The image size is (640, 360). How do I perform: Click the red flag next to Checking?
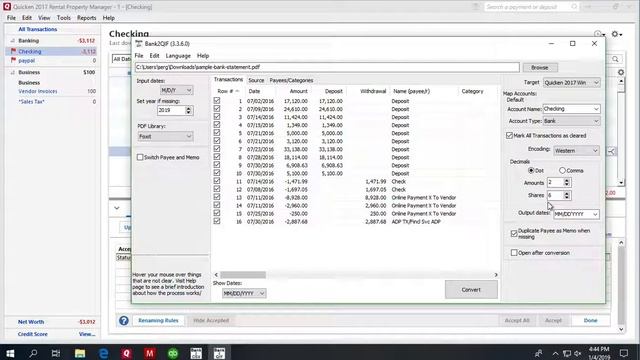pos(13,51)
